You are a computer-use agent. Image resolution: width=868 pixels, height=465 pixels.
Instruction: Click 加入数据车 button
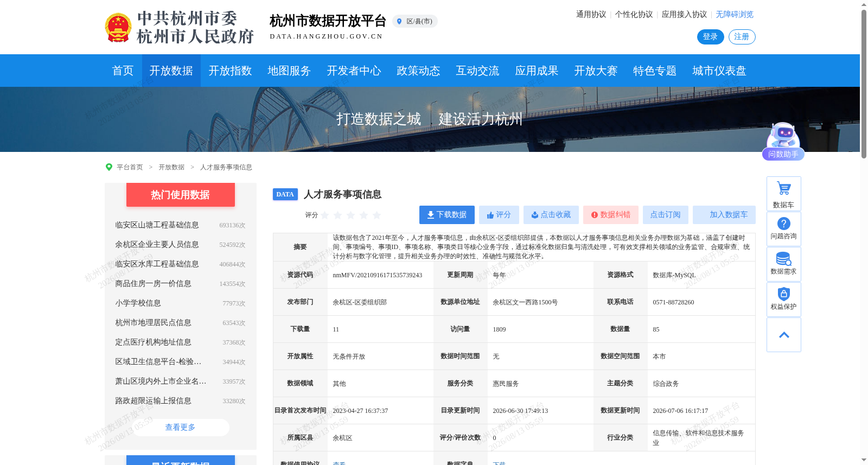(724, 215)
